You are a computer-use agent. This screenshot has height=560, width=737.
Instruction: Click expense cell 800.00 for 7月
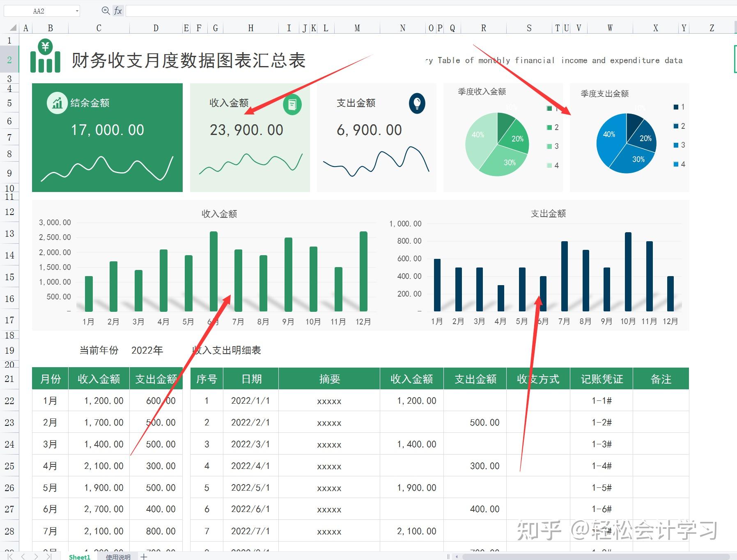click(156, 531)
